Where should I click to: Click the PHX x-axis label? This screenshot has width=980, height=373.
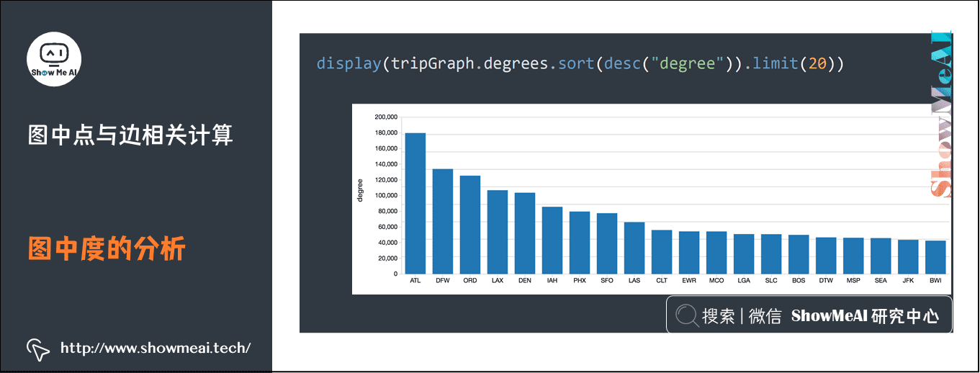(580, 281)
